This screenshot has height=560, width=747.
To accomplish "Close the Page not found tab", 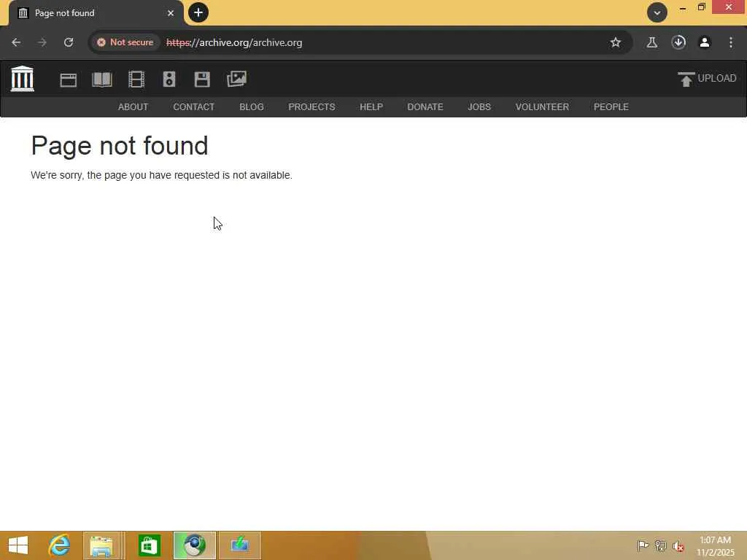I will point(171,13).
